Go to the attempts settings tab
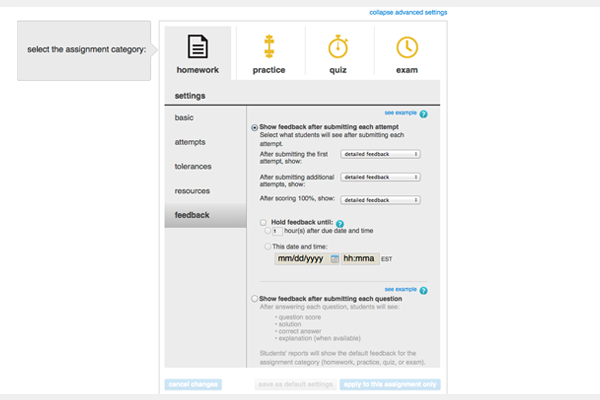Screen dimensions: 600x400 pyautogui.click(x=190, y=142)
